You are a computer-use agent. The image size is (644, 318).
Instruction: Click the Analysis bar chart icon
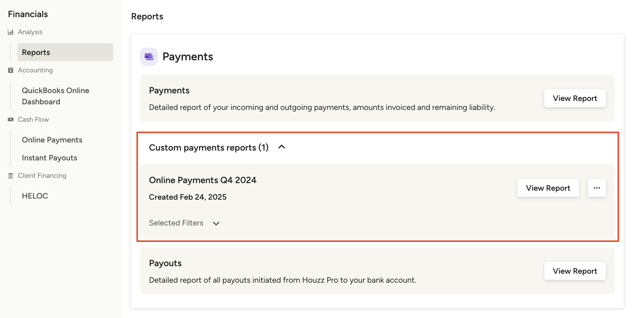[x=11, y=32]
